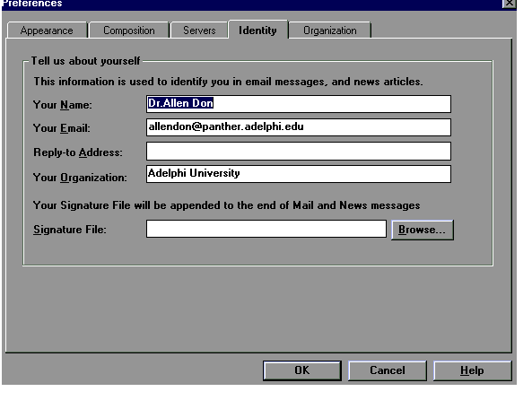Click the 'Signature File:' label text

[70, 230]
